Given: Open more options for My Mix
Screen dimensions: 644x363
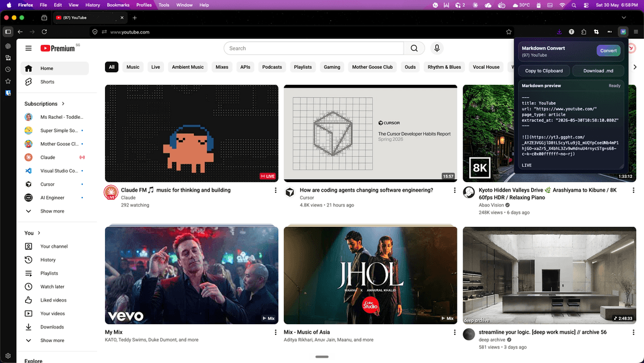Looking at the screenshot, I should point(275,332).
